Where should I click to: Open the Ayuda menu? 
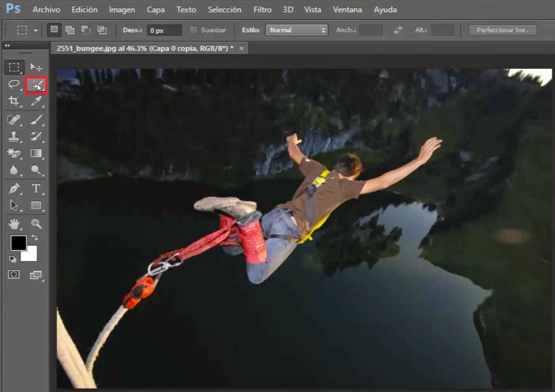[x=385, y=10]
